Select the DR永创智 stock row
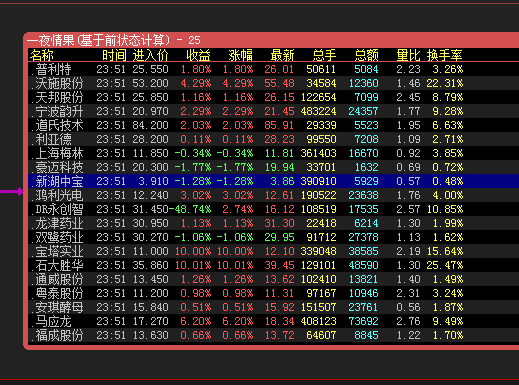The height and width of the screenshot is (385, 519). pyautogui.click(x=273, y=209)
